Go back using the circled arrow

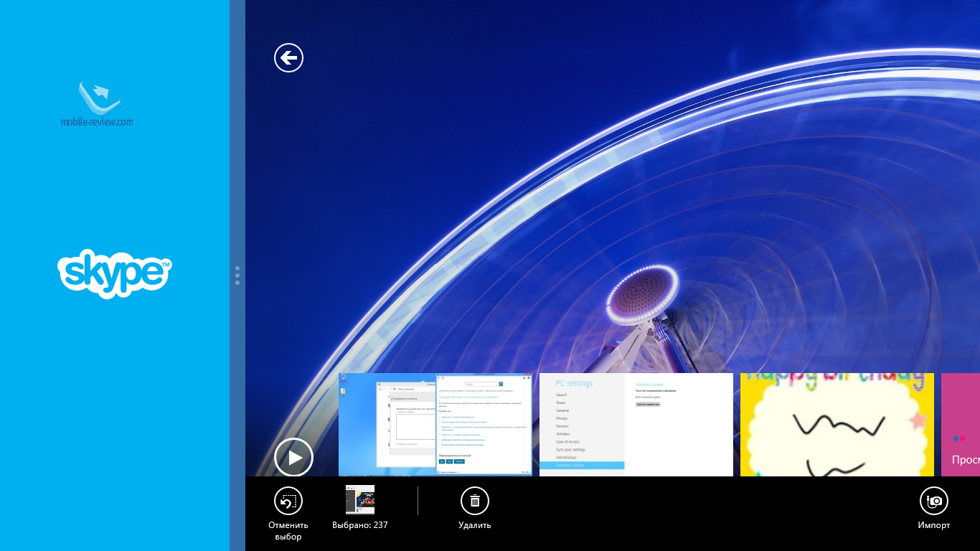pyautogui.click(x=288, y=57)
